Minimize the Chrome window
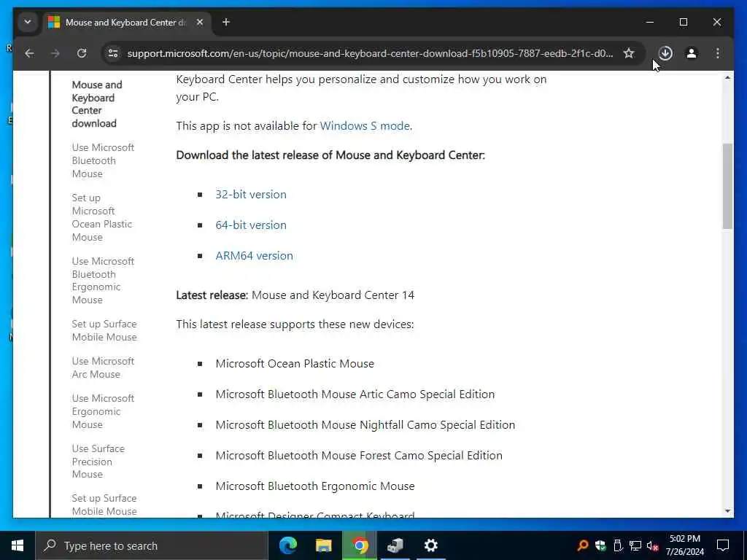747x560 pixels. coord(650,23)
